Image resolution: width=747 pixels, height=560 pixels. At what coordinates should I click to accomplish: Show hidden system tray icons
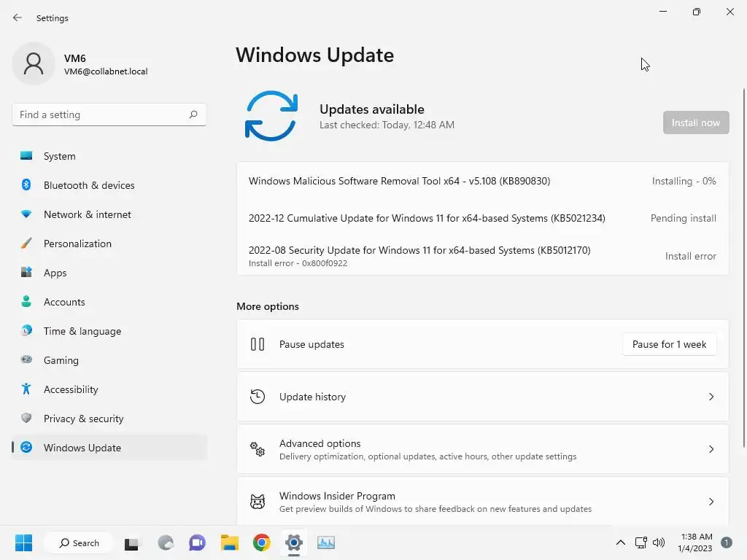pos(620,542)
